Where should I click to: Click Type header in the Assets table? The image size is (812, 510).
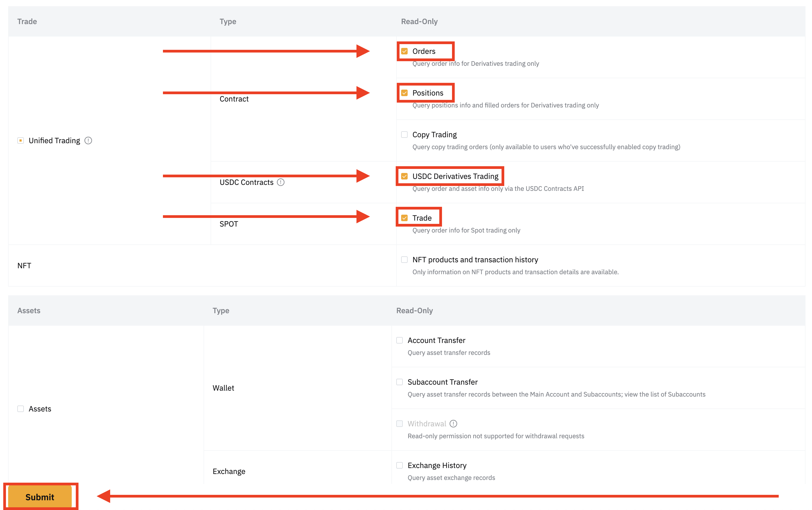coord(221,310)
